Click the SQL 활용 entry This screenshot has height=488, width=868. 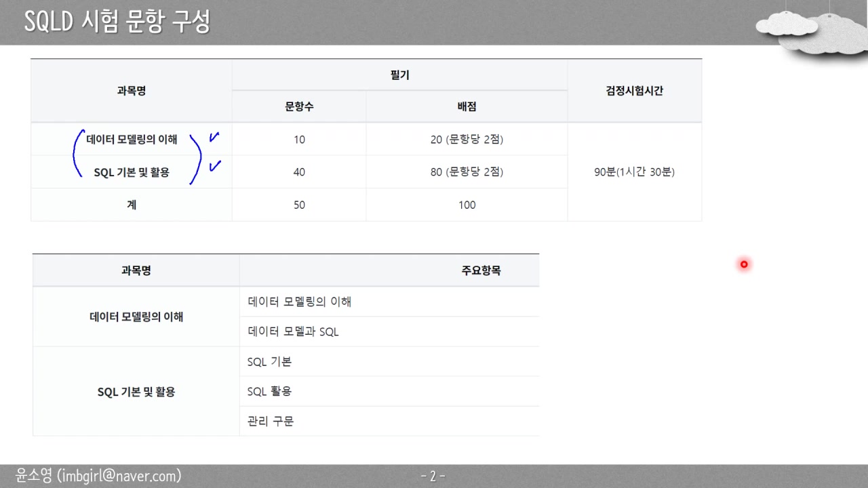[270, 391]
